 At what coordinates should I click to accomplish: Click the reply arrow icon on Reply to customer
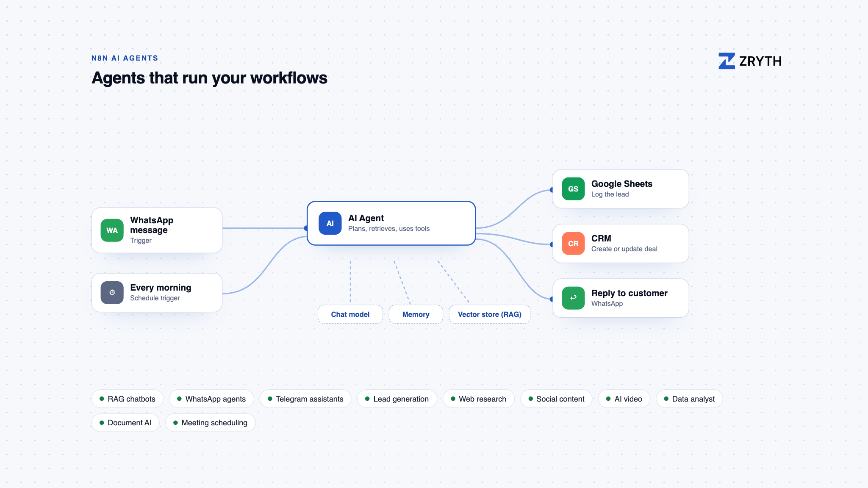(573, 298)
